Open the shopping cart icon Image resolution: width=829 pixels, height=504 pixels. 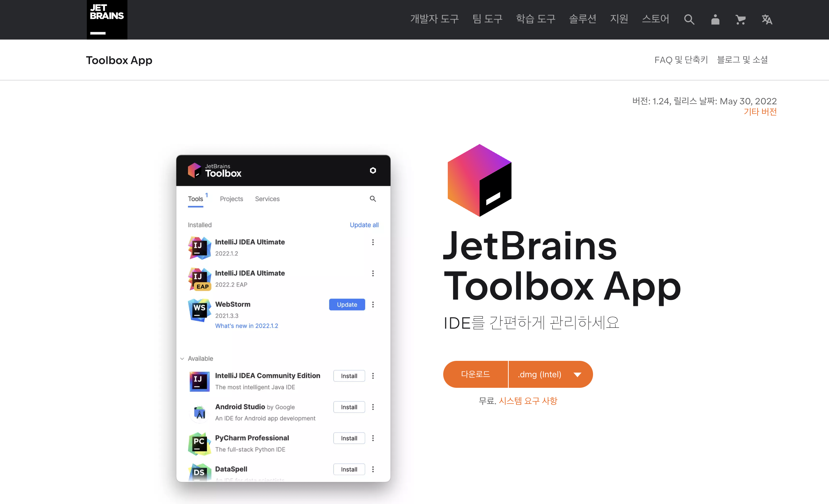pos(740,20)
